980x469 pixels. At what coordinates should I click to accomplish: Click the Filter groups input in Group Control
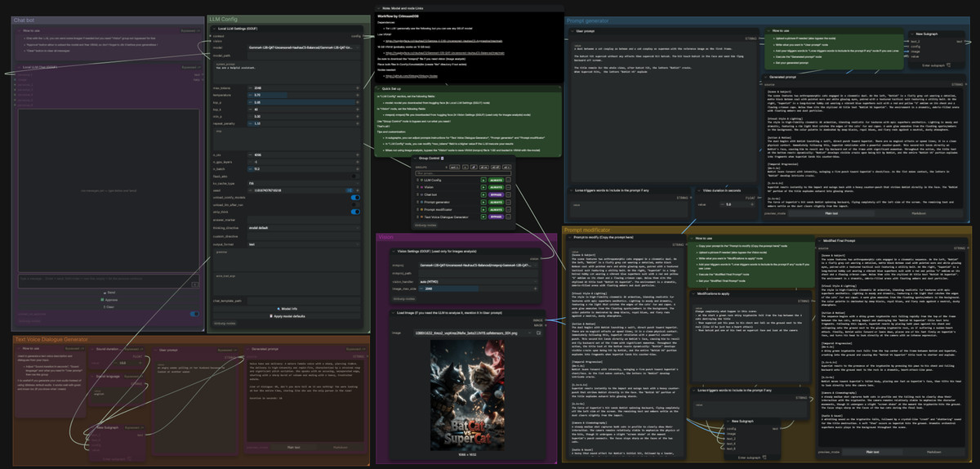point(463,173)
